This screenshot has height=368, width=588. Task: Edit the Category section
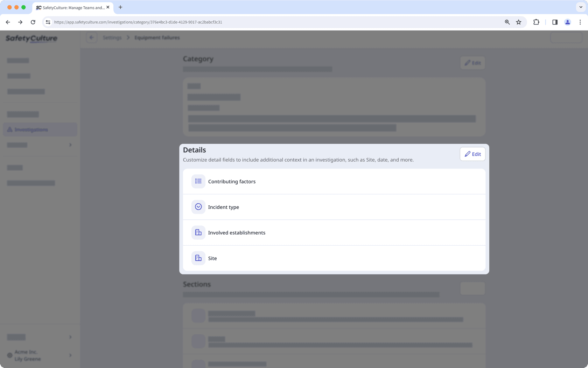pyautogui.click(x=472, y=63)
